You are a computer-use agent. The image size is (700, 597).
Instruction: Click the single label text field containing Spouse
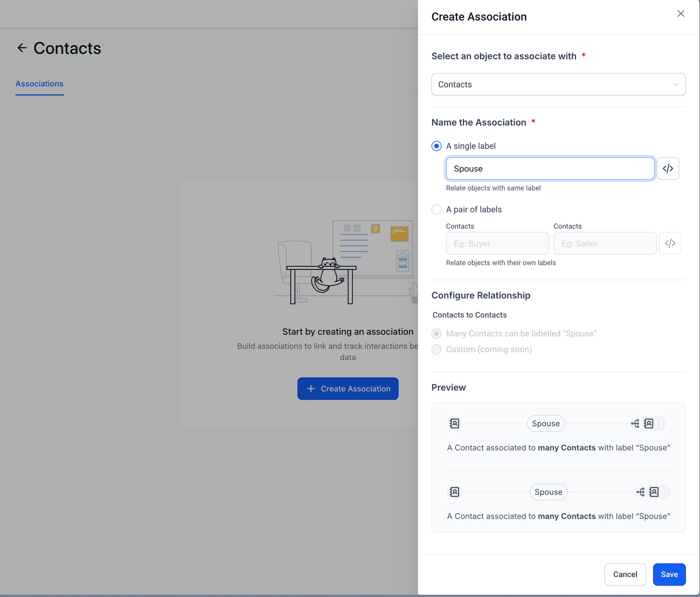coord(549,169)
